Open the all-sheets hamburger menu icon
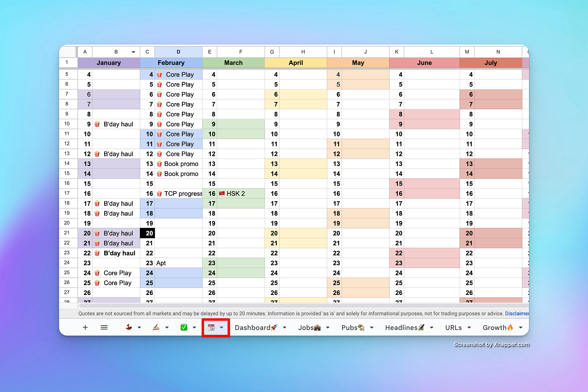The height and width of the screenshot is (392, 588). click(x=104, y=327)
